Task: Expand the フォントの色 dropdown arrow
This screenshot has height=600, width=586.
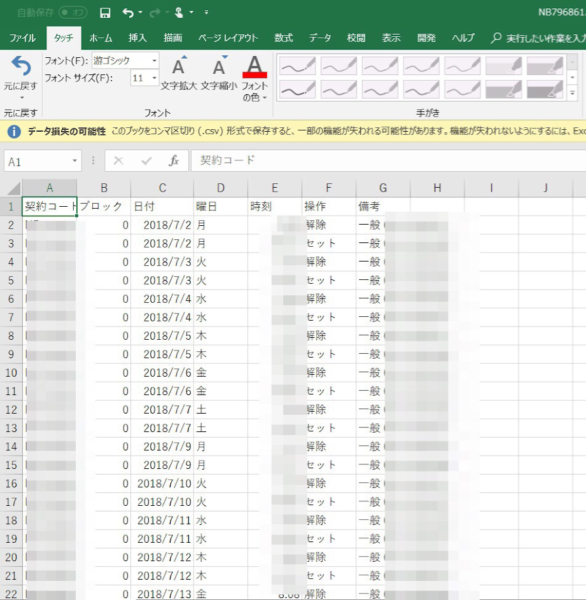Action: 264,98
